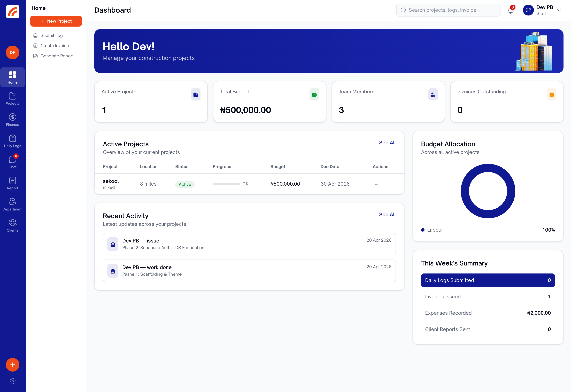Screen dimensions: 571x392
Task: Open the Dev PB issue activity
Action: click(x=249, y=244)
